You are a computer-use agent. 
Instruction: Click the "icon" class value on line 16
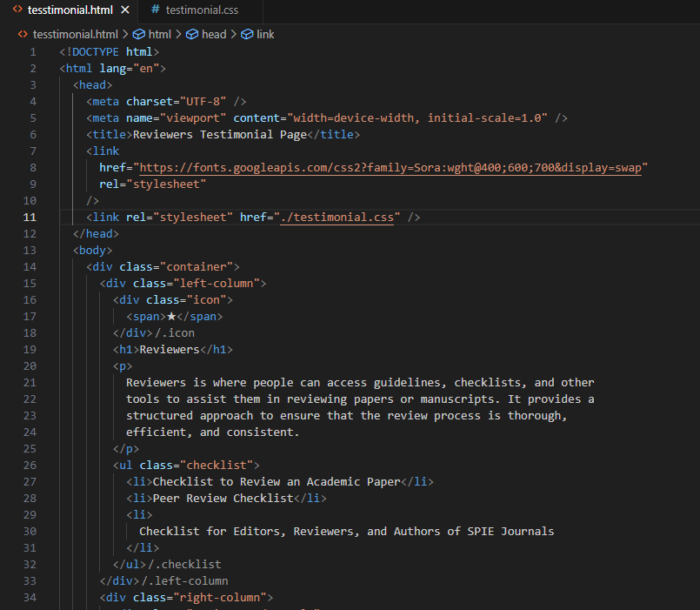tap(206, 300)
